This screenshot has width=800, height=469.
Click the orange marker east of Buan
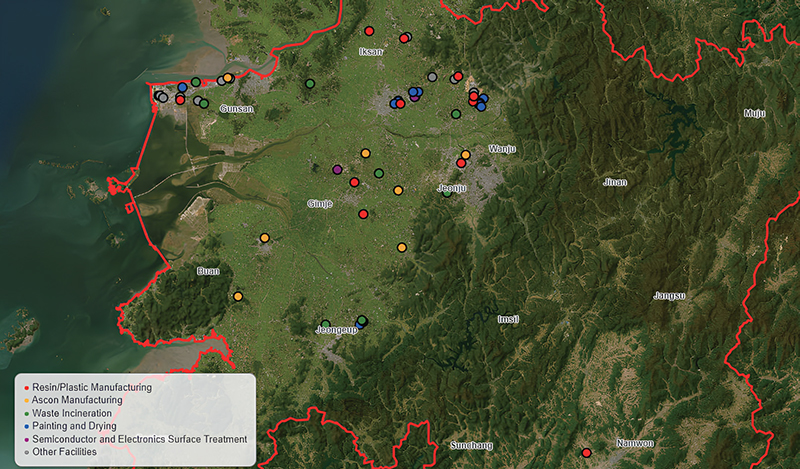[238, 297]
